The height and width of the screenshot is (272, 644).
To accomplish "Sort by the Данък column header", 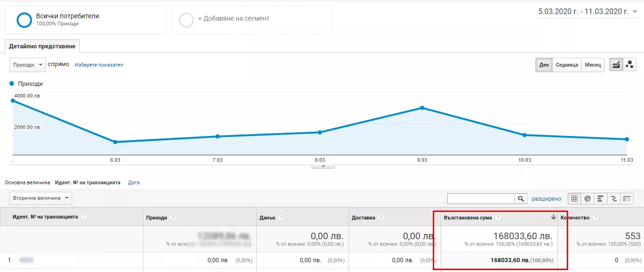I will tap(267, 218).
